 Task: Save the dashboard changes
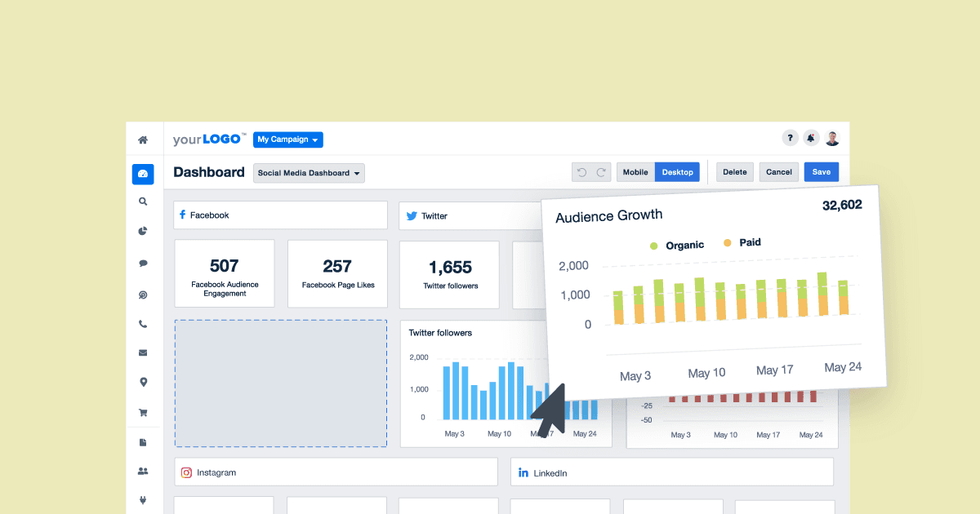(821, 172)
